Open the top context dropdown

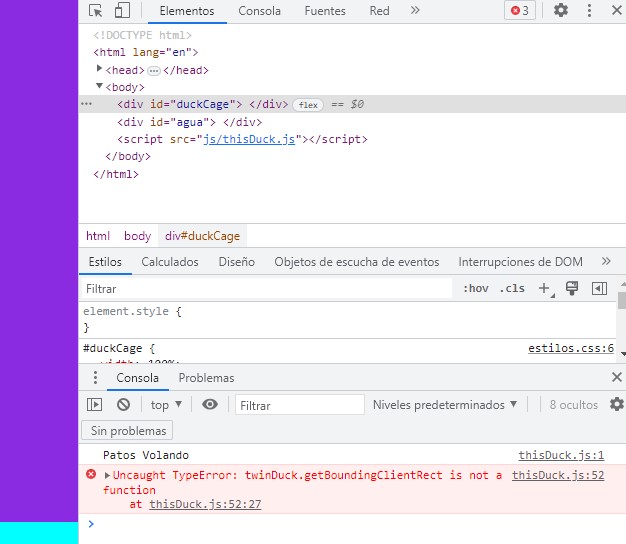click(x=166, y=405)
